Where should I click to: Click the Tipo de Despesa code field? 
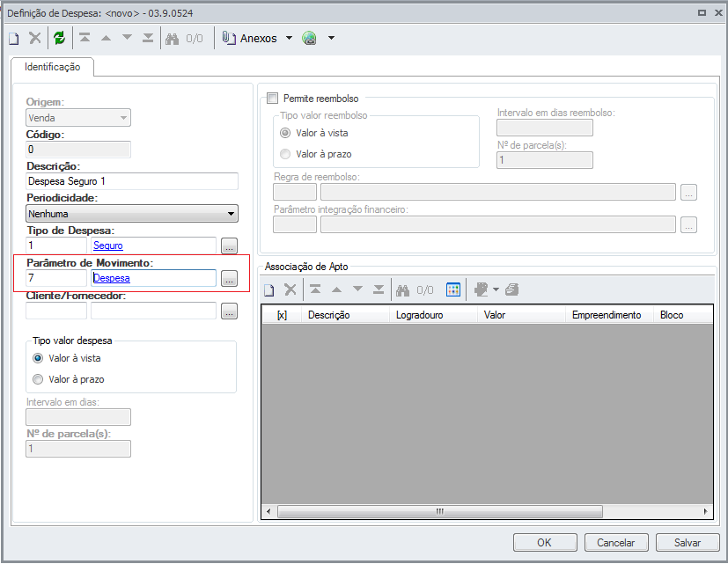[56, 245]
